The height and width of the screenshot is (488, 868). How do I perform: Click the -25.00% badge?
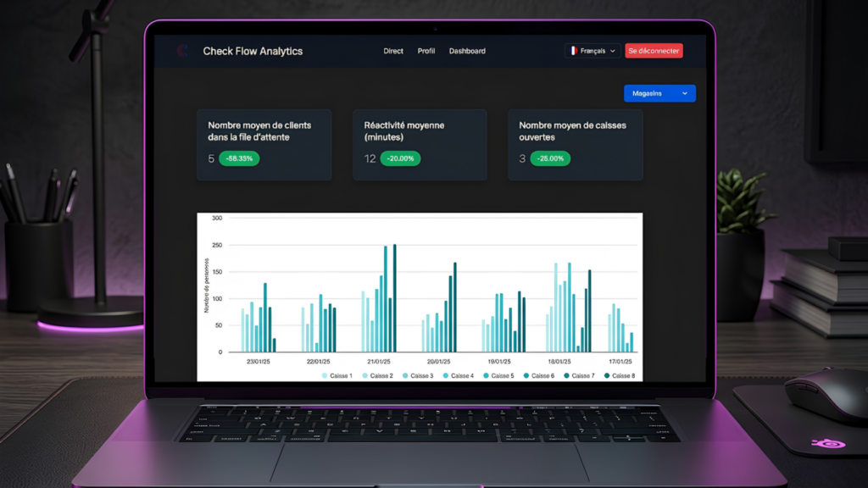point(550,158)
